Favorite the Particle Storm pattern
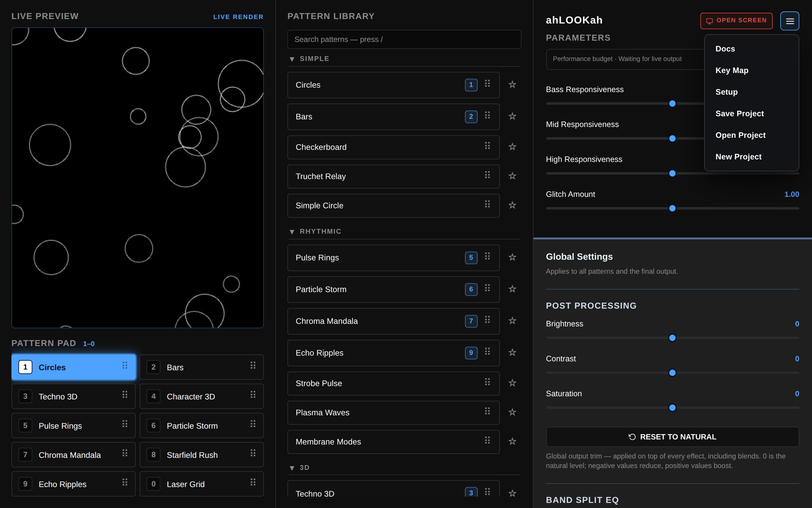This screenshot has width=812, height=508. 512,289
